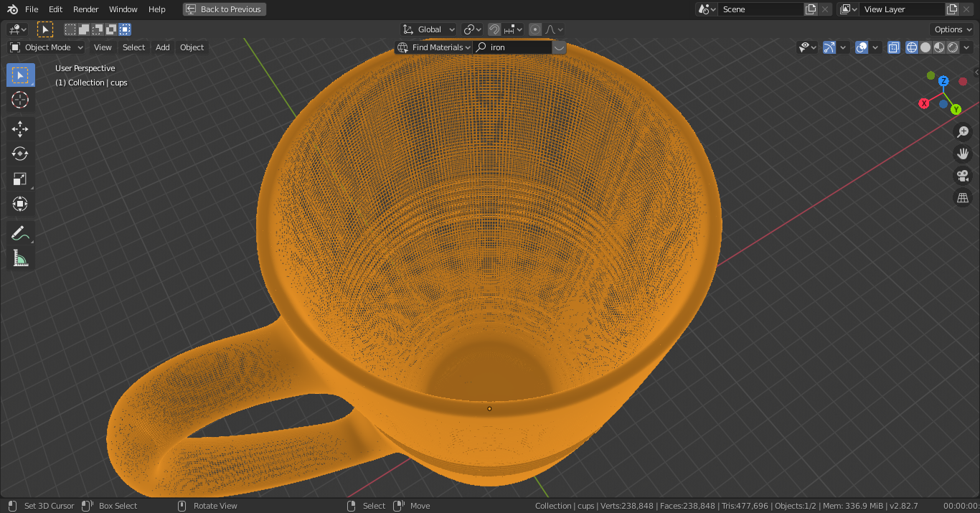This screenshot has height=513, width=980.
Task: Switch viewport to wireframe shading
Action: click(911, 47)
